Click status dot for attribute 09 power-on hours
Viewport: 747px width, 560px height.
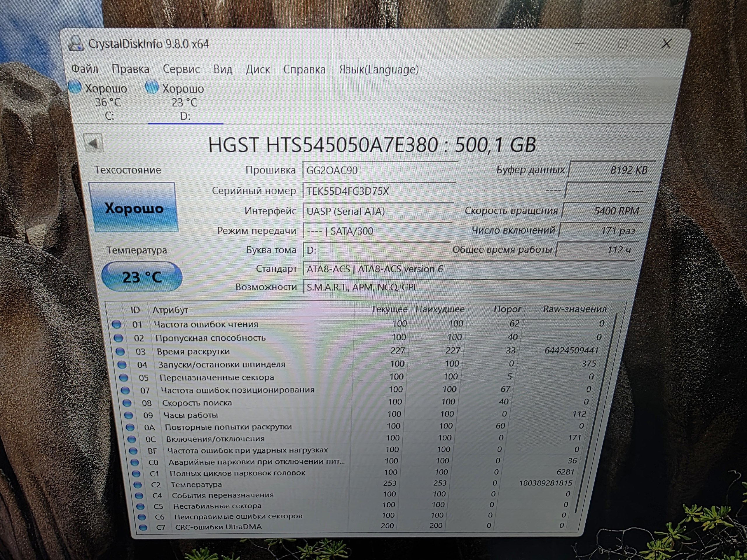[x=128, y=415]
